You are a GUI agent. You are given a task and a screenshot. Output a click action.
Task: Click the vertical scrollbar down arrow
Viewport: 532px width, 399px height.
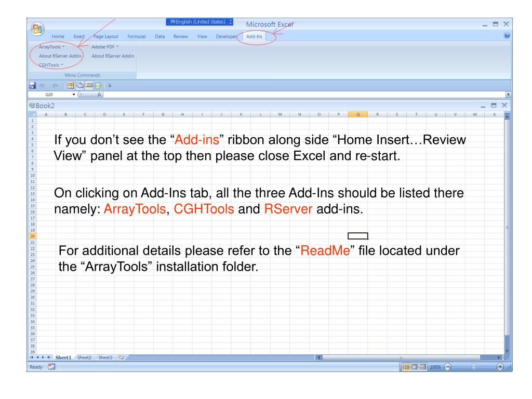click(507, 351)
